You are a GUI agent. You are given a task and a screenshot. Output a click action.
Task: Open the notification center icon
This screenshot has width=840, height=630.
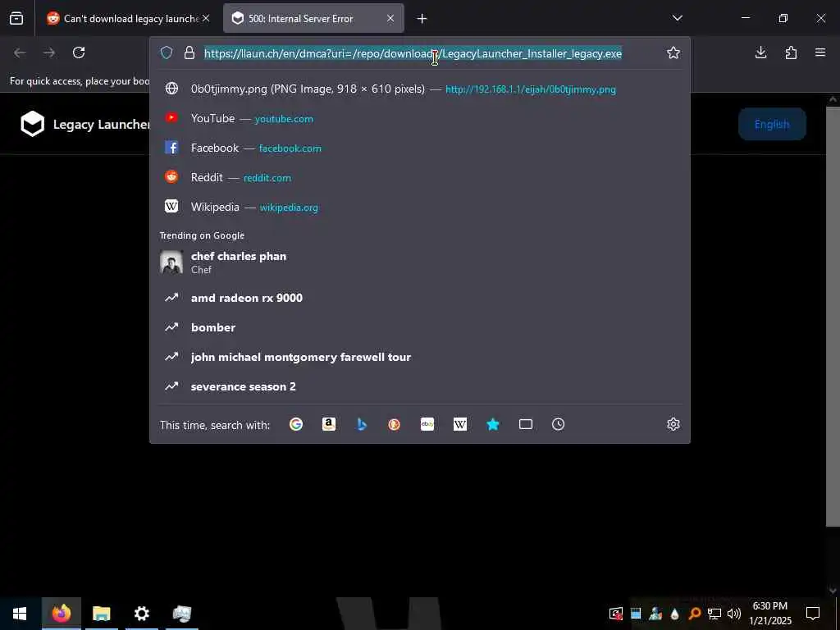point(813,614)
